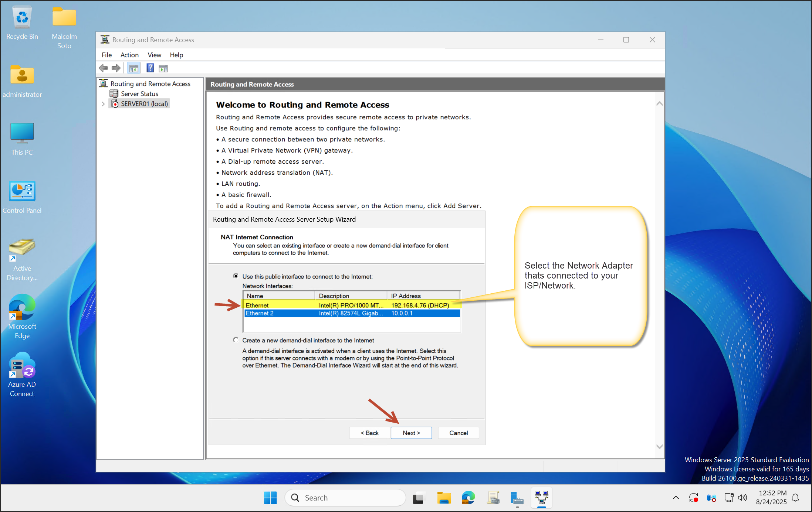Viewport: 812px width, 512px height.
Task: Select Server Status in the tree
Action: point(139,94)
